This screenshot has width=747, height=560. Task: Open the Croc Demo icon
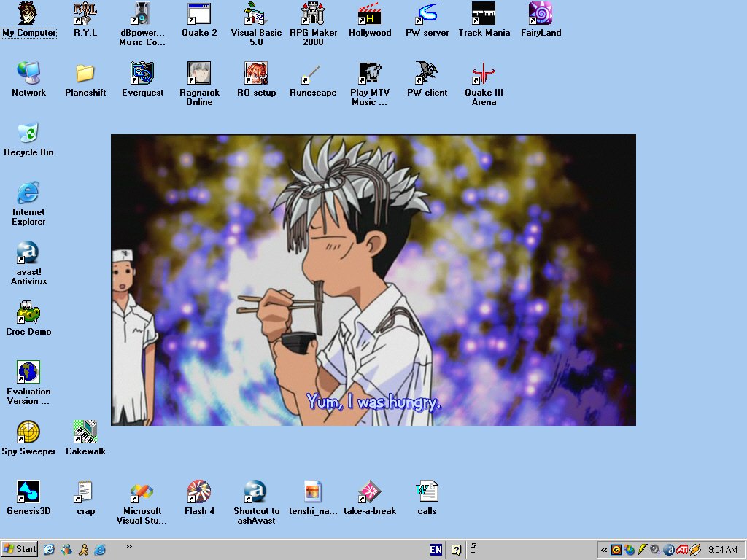click(x=28, y=314)
